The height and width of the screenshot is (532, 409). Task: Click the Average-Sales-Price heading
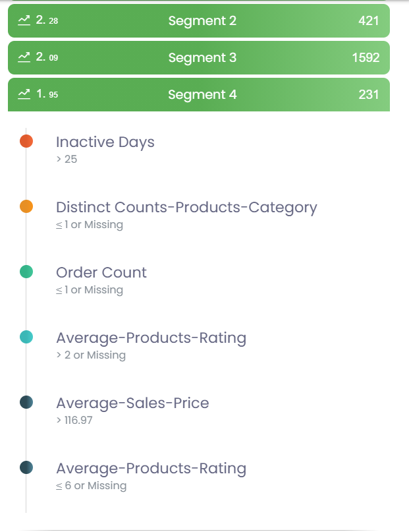132,403
